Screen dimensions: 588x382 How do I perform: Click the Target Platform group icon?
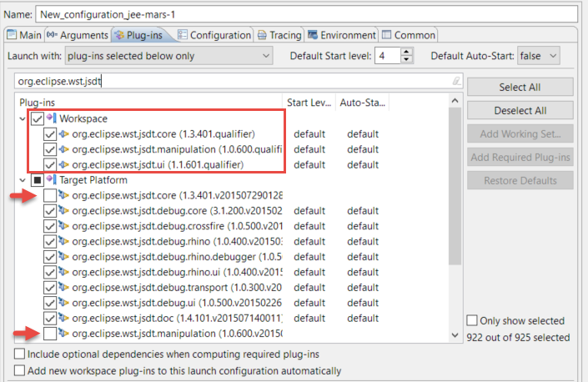pyautogui.click(x=52, y=180)
